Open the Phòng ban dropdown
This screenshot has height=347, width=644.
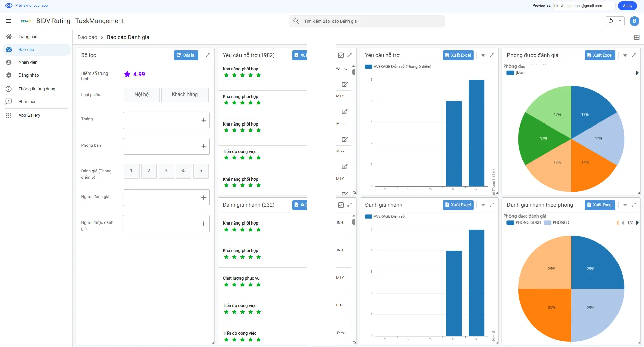point(166,146)
